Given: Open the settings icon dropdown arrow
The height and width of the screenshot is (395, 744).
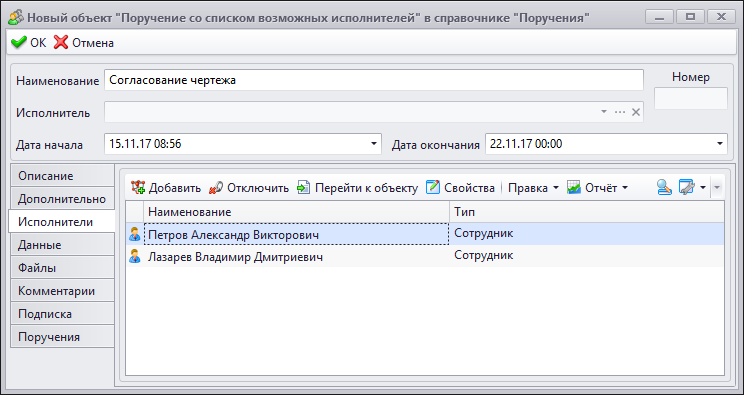Looking at the screenshot, I should [703, 188].
